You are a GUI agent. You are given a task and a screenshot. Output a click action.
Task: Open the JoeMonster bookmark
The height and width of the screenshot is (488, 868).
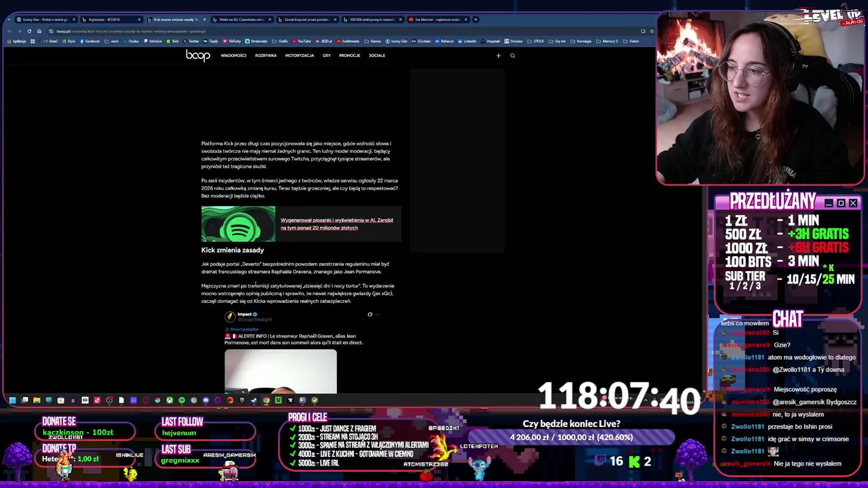click(x=348, y=41)
